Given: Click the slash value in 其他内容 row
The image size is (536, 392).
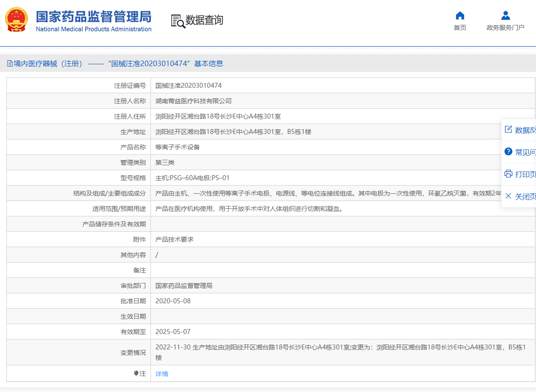Looking at the screenshot, I should 157,255.
